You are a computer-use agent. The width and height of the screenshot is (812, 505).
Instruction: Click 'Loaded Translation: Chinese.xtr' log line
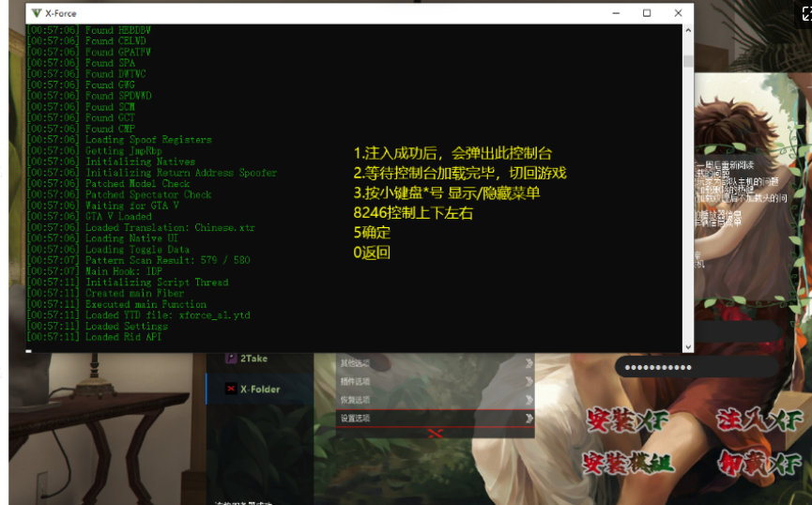click(x=141, y=227)
